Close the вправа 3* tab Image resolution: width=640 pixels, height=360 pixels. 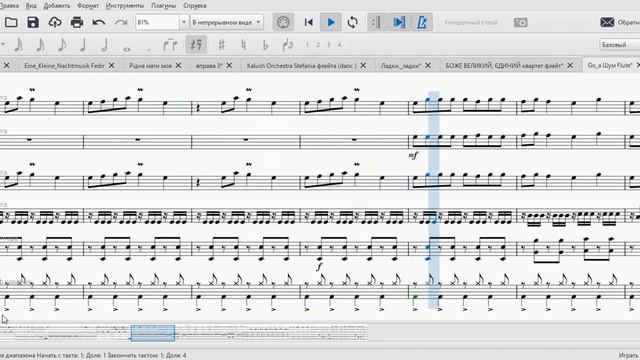(x=229, y=65)
